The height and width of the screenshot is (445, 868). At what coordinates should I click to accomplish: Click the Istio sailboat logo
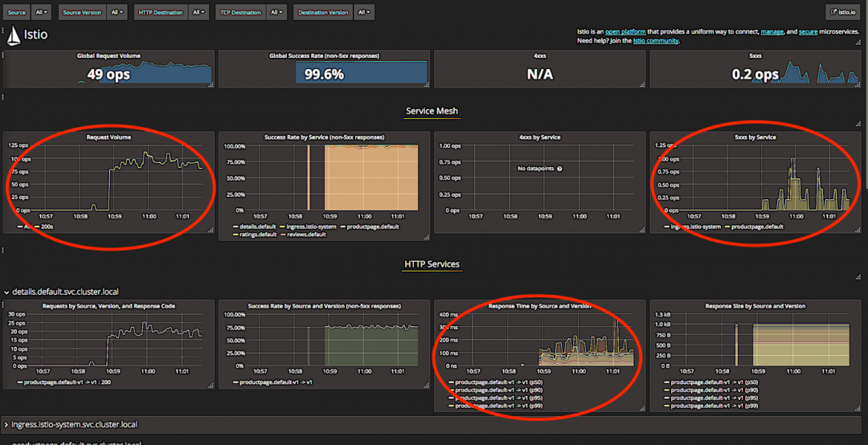[14, 36]
